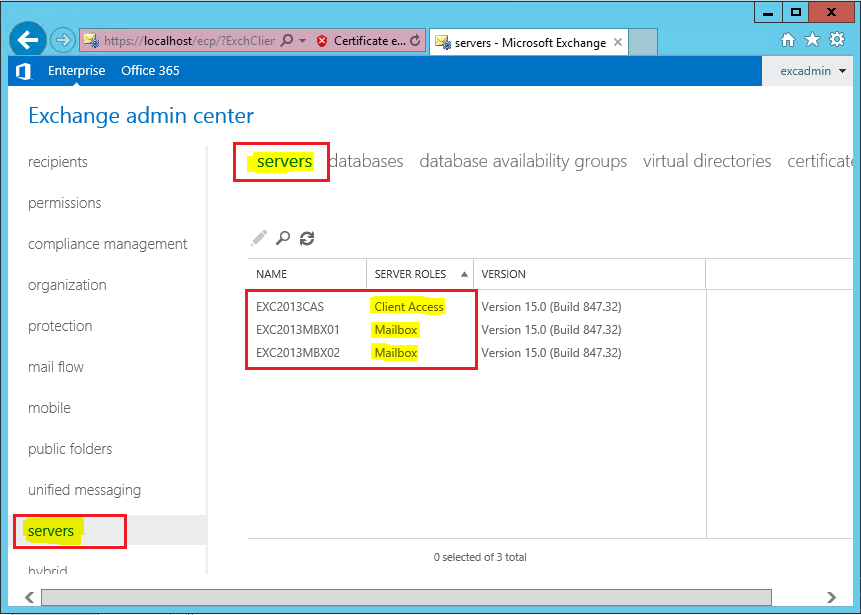Screen dimensions: 861x615
Task: Click the URL address field
Action: point(189,41)
